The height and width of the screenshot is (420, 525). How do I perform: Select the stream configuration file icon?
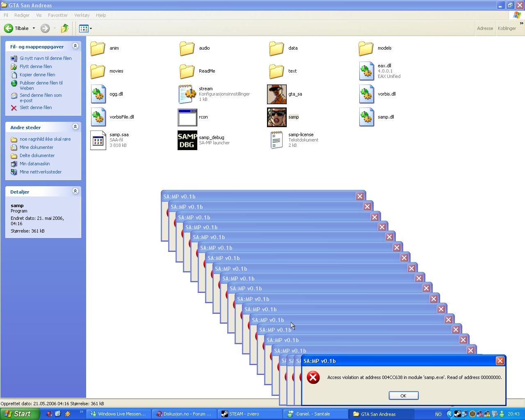pyautogui.click(x=187, y=94)
